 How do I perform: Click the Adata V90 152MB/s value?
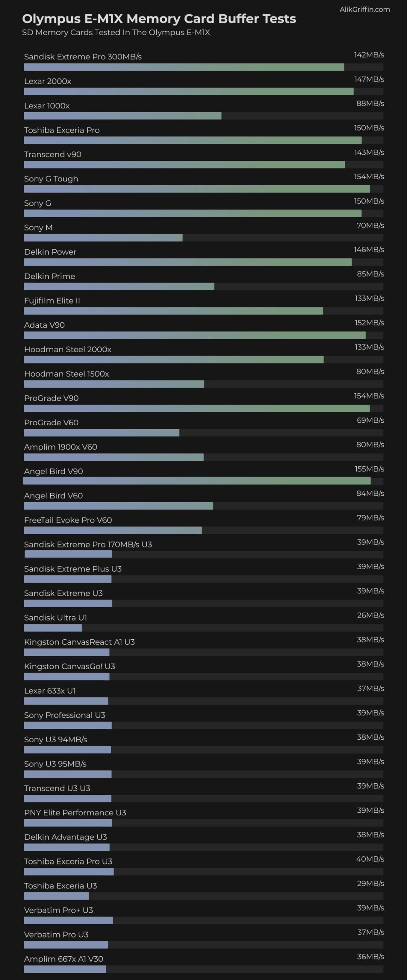369,323
